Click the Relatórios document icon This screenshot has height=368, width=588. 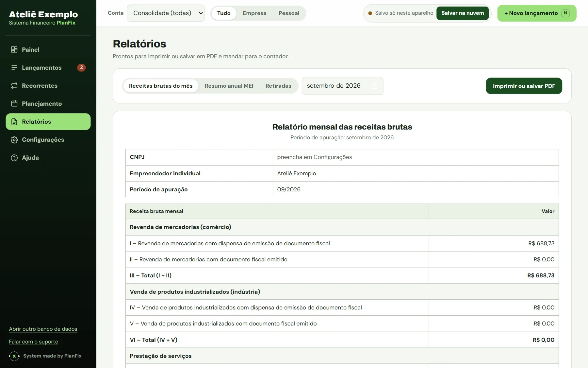(14, 122)
